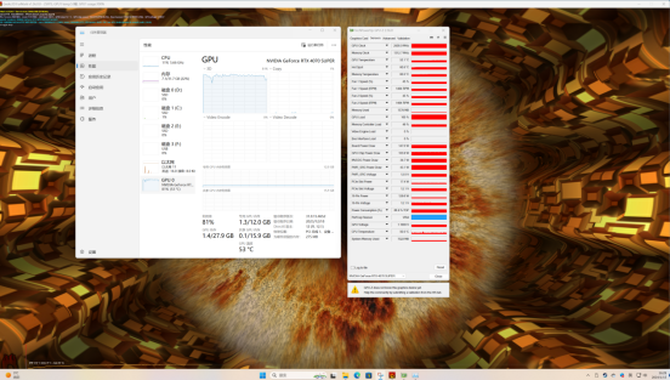670x380 pixels.
Task: Open App history page in Task Manager sidebar
Action: (x=99, y=77)
